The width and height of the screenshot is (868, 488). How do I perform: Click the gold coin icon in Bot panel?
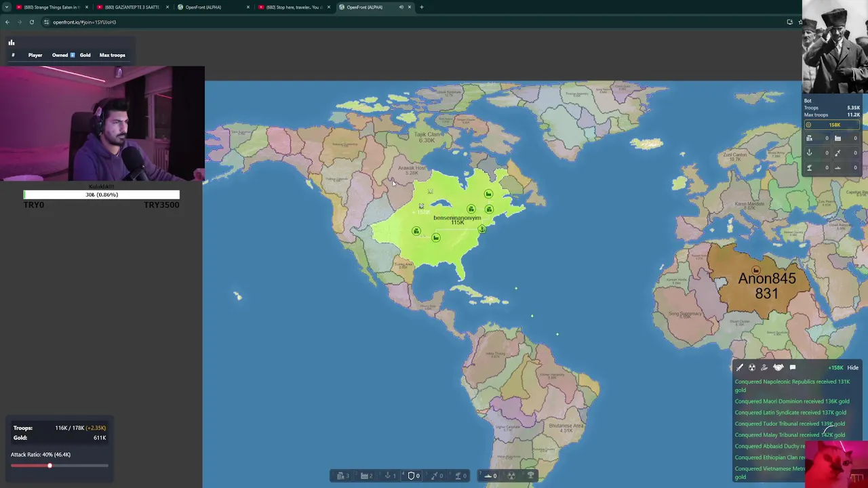[x=808, y=125]
